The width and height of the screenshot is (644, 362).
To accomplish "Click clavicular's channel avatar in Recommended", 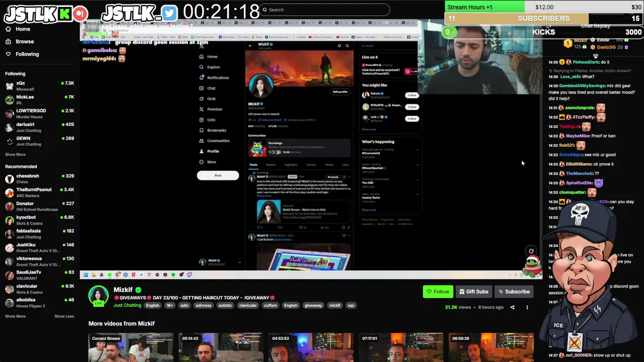I will pyautogui.click(x=10, y=289).
